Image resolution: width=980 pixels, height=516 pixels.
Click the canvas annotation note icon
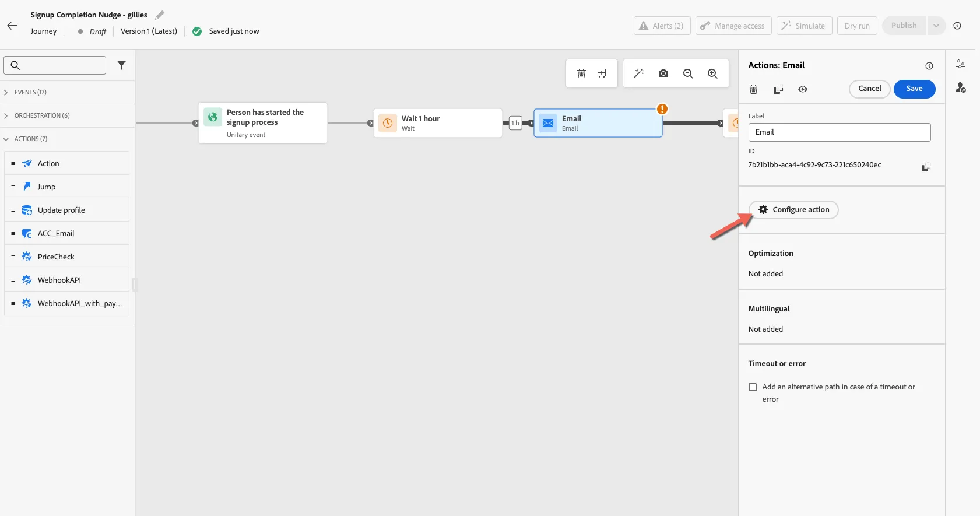pyautogui.click(x=602, y=73)
